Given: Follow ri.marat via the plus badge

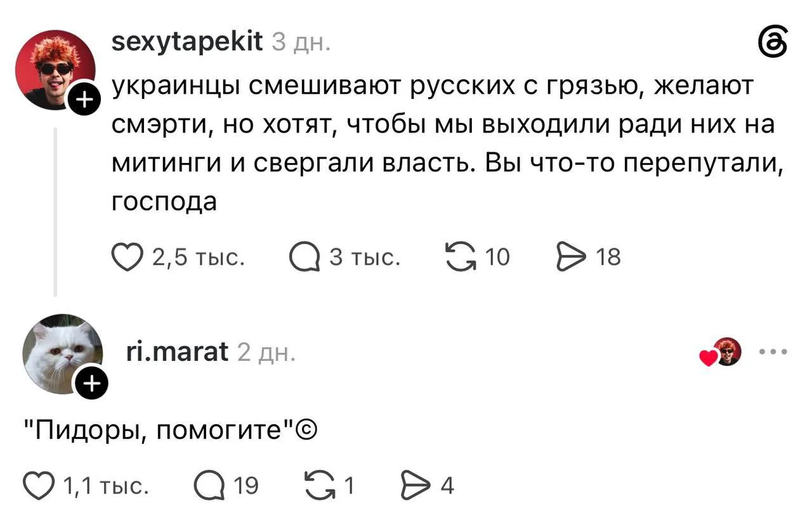Looking at the screenshot, I should pyautogui.click(x=91, y=384).
